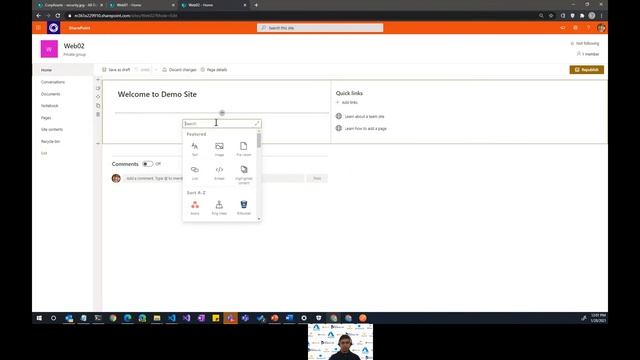Image resolution: width=640 pixels, height=360 pixels.
Task: Click Discard changes
Action: click(179, 70)
